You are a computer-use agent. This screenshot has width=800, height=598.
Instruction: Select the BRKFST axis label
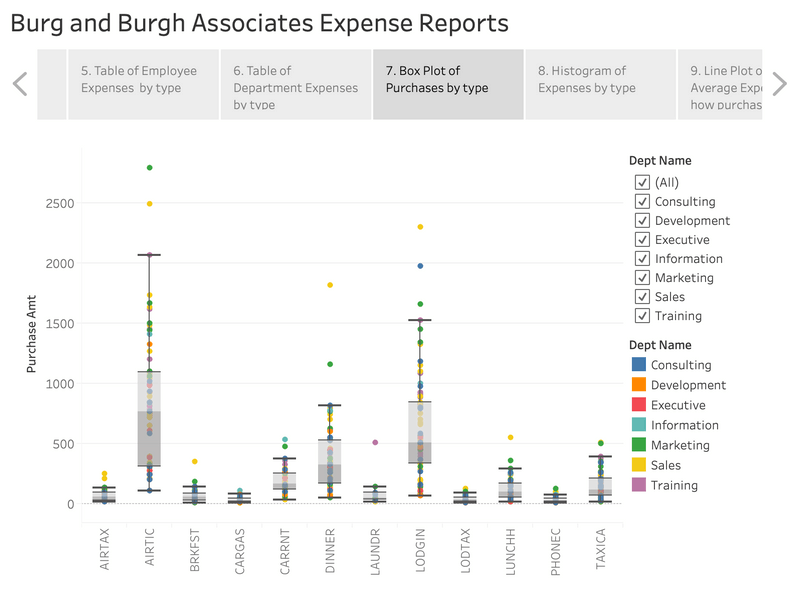tap(194, 550)
